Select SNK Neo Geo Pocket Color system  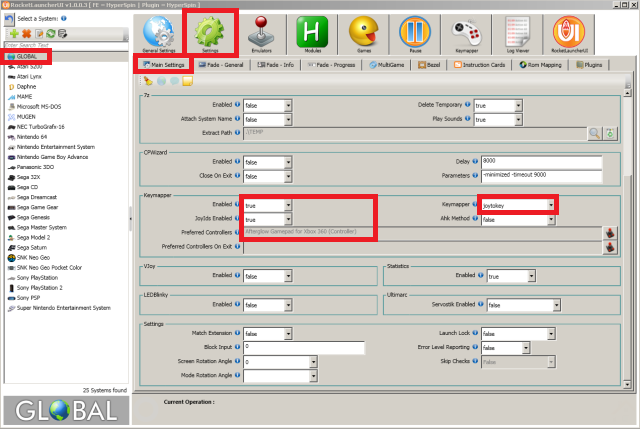(49, 268)
